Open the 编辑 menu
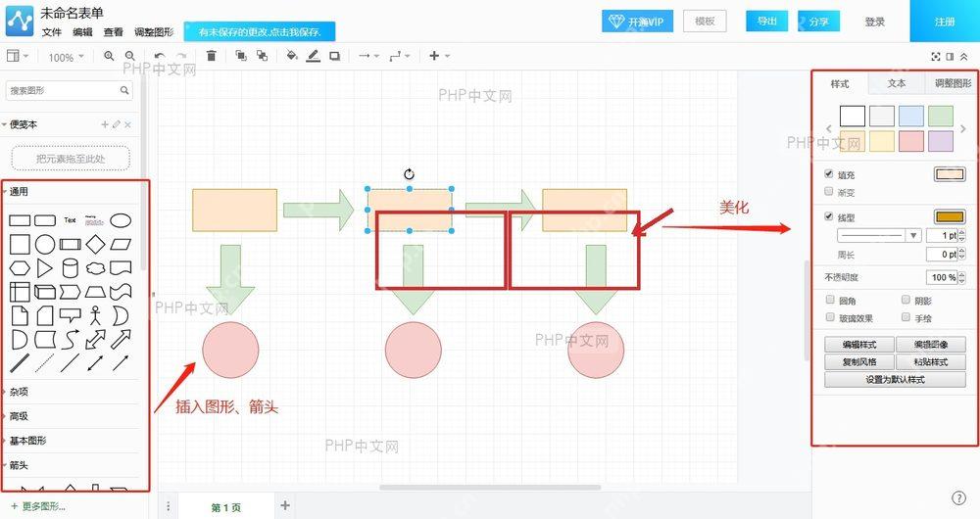Image resolution: width=980 pixels, height=519 pixels. 82,32
